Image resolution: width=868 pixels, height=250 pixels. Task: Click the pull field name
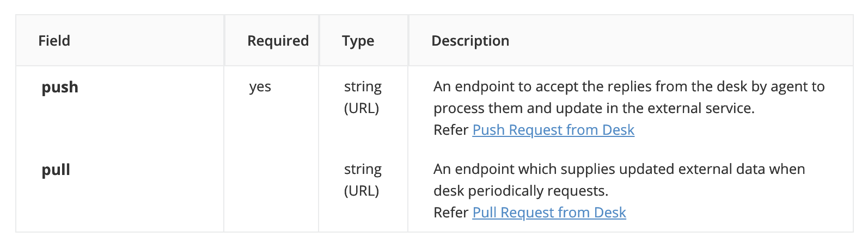[56, 170]
